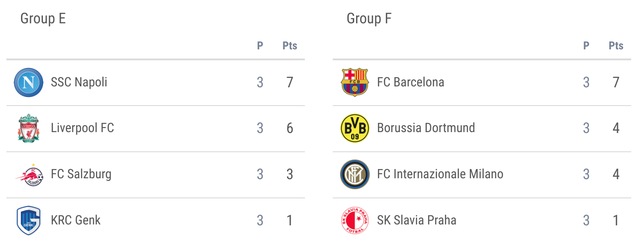Click the KRC Genk badge
Screen dimensions: 644x245
(28, 220)
